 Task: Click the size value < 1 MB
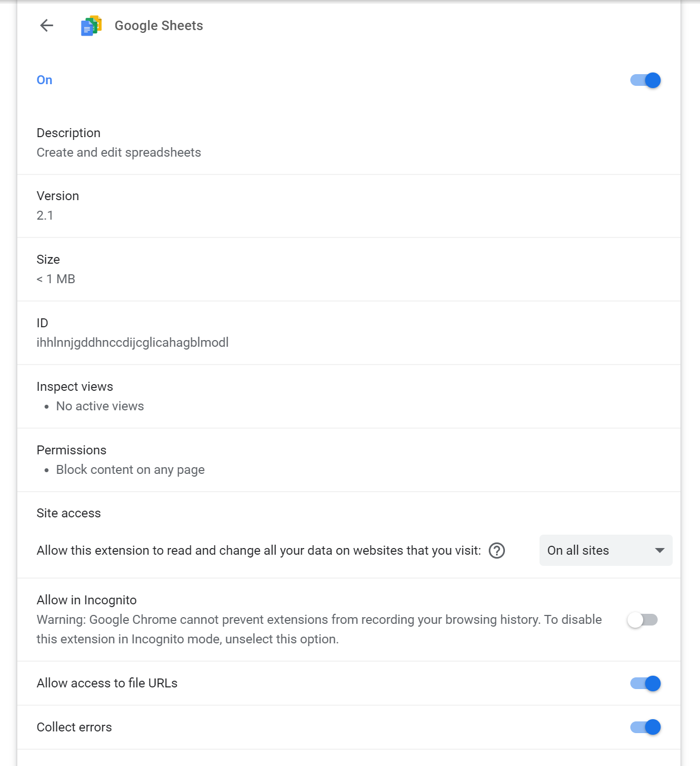(56, 279)
